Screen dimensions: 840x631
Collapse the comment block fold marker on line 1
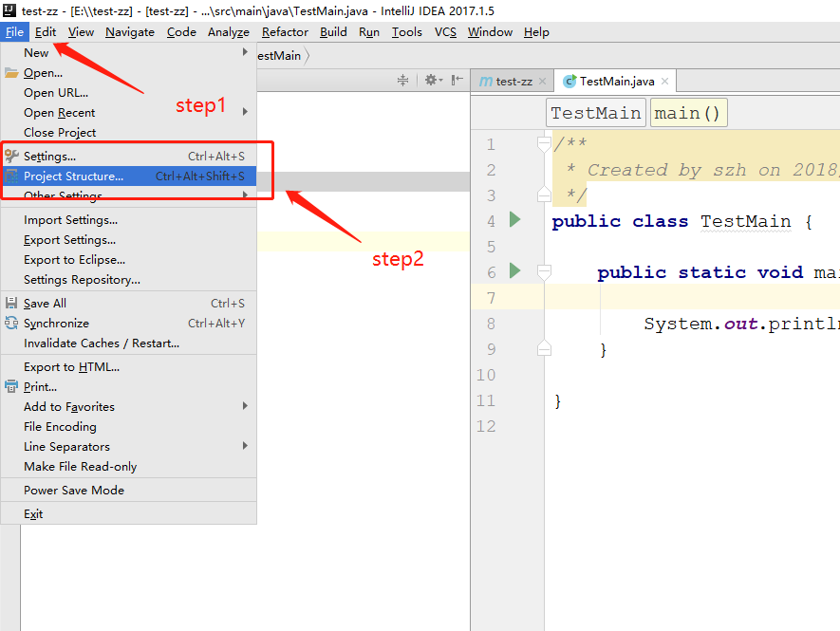544,144
